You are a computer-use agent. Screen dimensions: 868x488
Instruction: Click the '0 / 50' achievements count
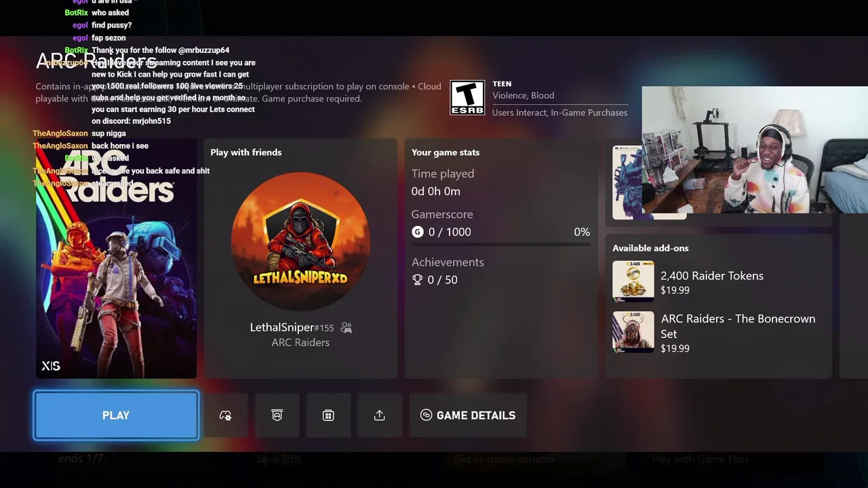pyautogui.click(x=442, y=280)
